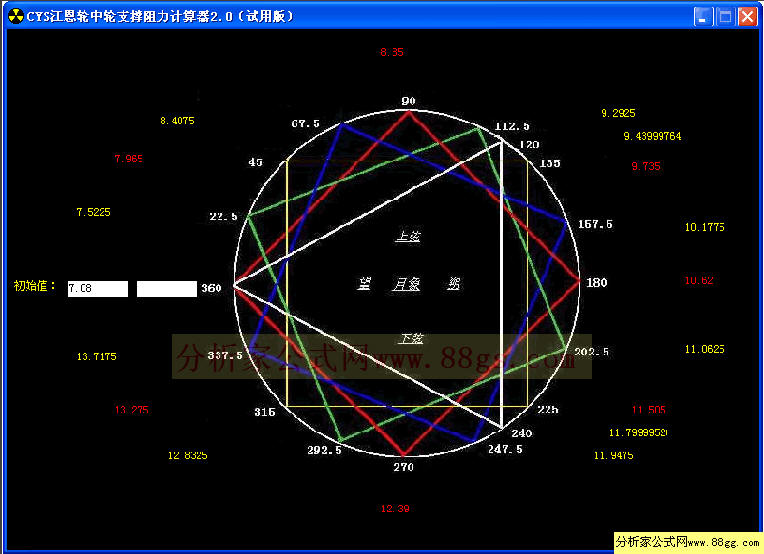Click the 22.5 degree label
Image resolution: width=764 pixels, height=554 pixels.
(224, 216)
